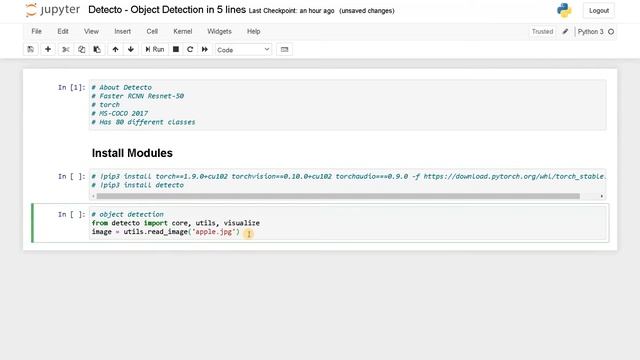Screen dimensions: 640x360
Task: Interrupt the kernel stop icon
Action: [x=176, y=49]
